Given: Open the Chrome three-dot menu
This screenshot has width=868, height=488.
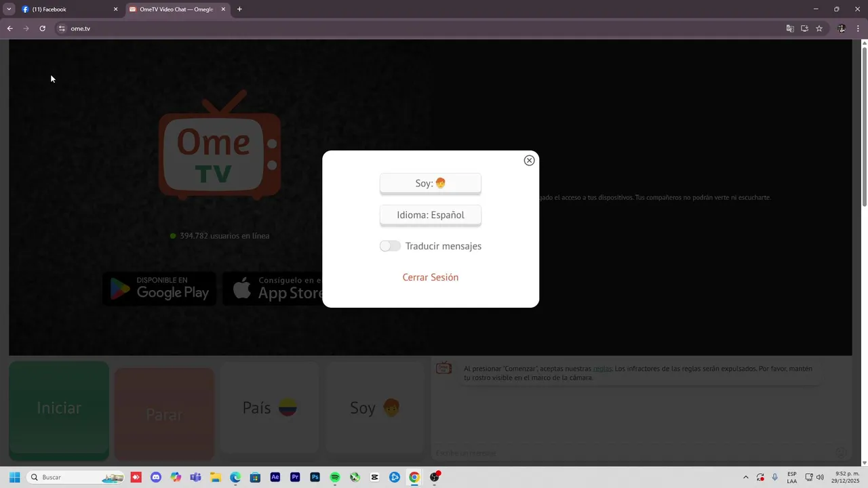Looking at the screenshot, I should [859, 28].
